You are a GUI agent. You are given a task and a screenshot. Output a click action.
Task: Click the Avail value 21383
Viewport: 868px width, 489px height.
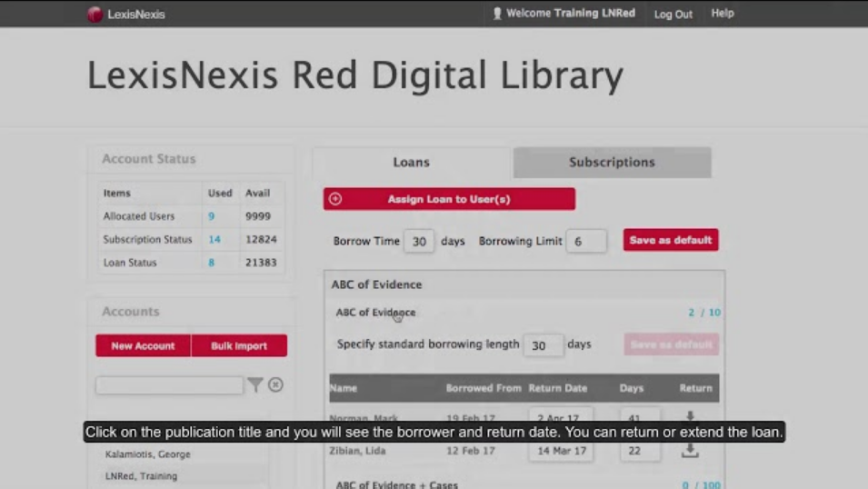(x=261, y=263)
